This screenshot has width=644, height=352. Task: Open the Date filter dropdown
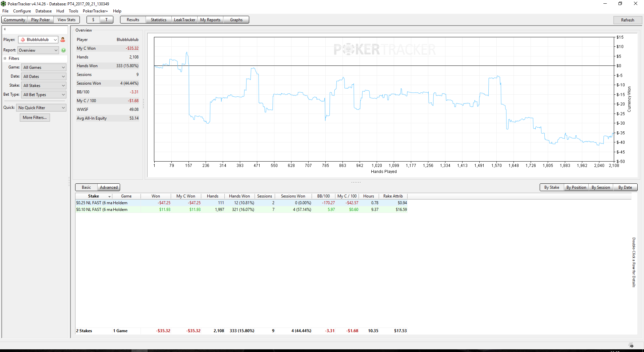point(44,77)
